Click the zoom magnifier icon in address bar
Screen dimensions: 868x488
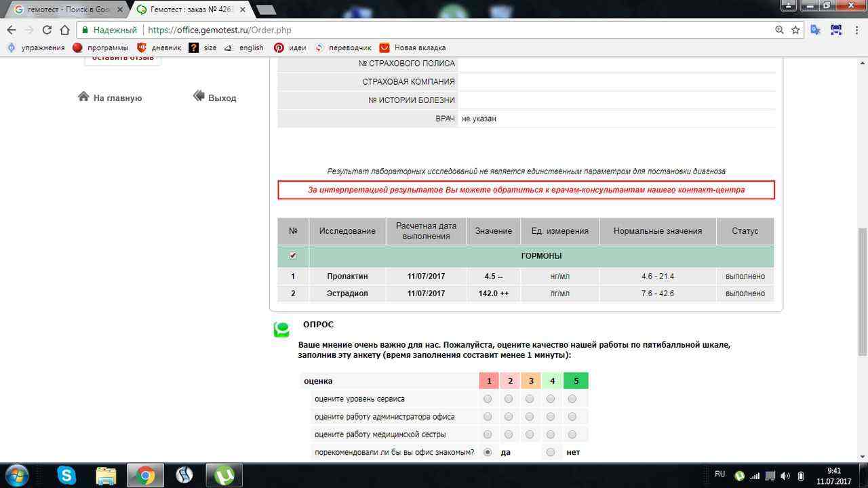pos(779,30)
